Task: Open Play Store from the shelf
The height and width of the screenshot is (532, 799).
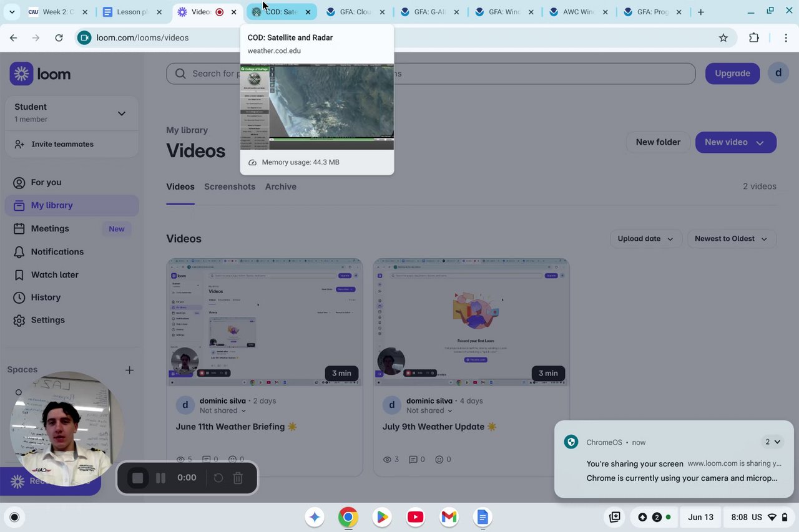Action: point(382,517)
